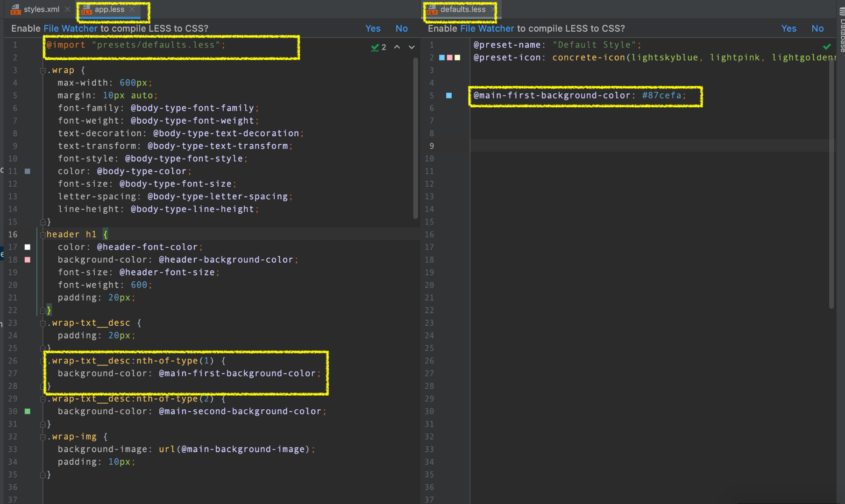
Task: Click the styles.xml file type icon
Action: click(15, 9)
